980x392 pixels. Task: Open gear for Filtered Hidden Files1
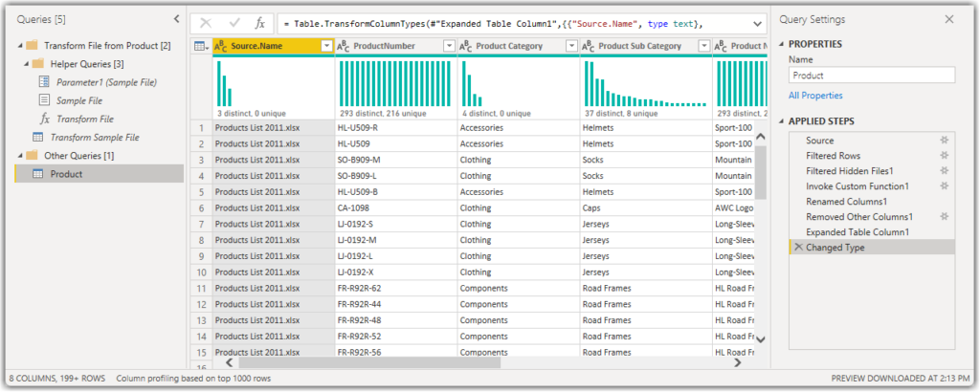coord(945,170)
